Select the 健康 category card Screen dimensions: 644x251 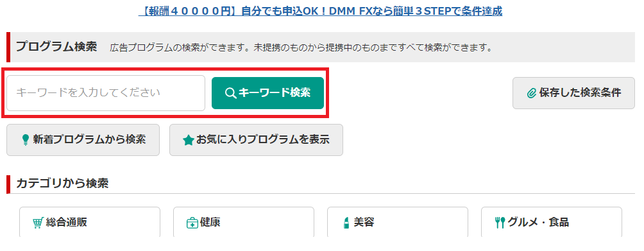pyautogui.click(x=244, y=222)
